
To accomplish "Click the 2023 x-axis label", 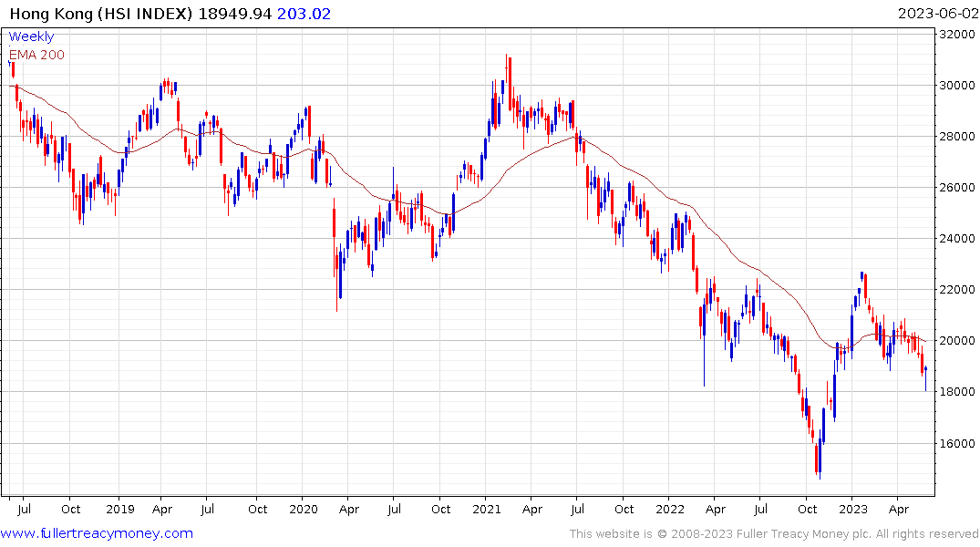I will (x=853, y=509).
